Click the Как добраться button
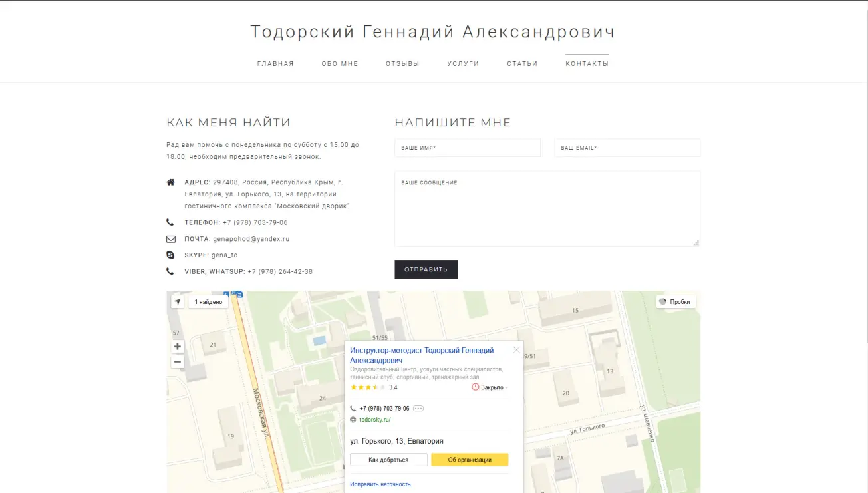Image resolution: width=868 pixels, height=493 pixels. (x=389, y=459)
